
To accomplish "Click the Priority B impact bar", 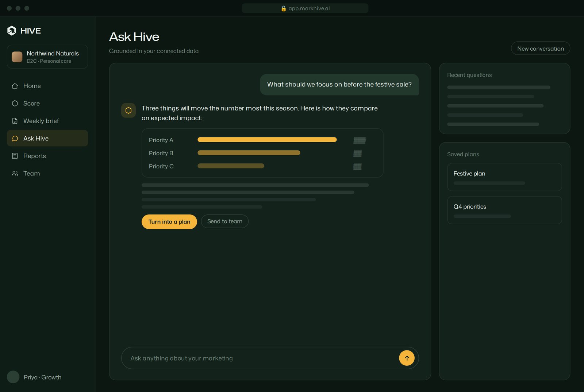I will tap(249, 153).
